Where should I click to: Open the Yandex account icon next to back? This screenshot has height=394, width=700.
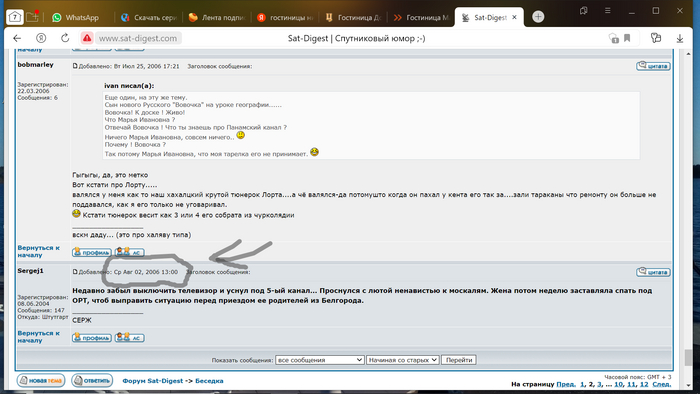click(41, 38)
